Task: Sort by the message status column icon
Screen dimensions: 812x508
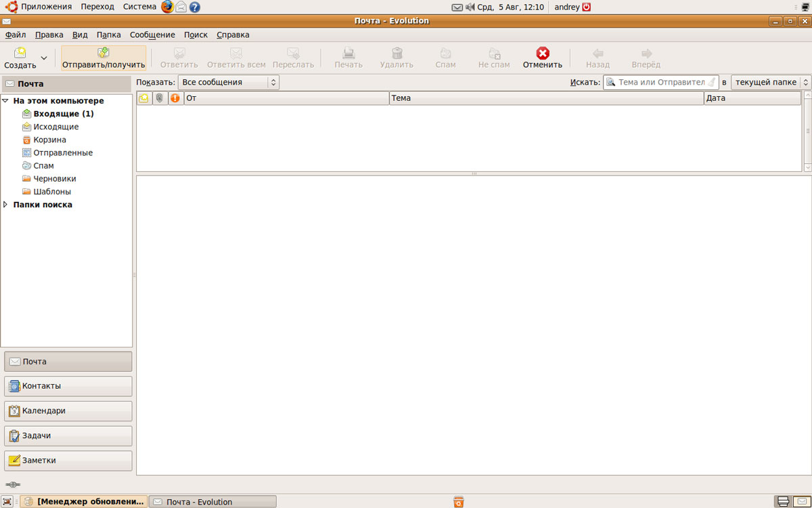Action: click(144, 98)
